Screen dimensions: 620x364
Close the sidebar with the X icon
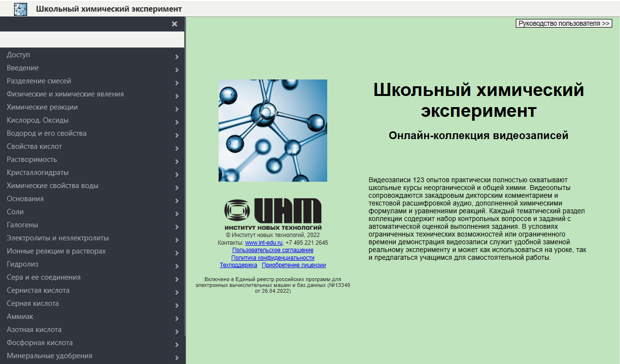pos(175,24)
